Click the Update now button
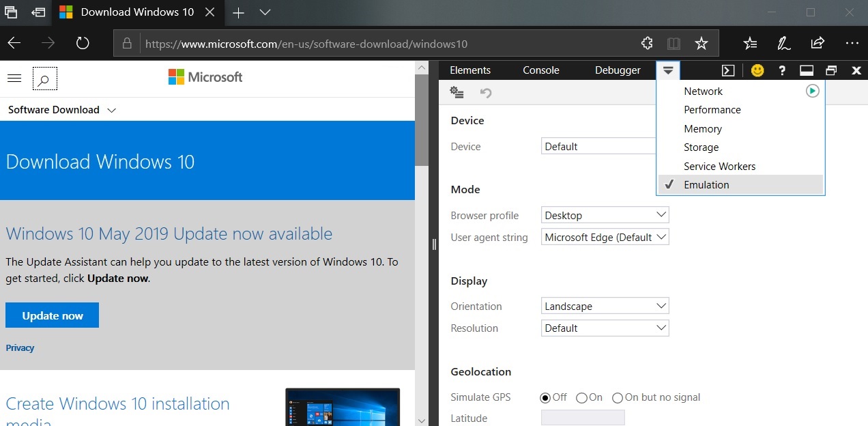 [x=53, y=315]
